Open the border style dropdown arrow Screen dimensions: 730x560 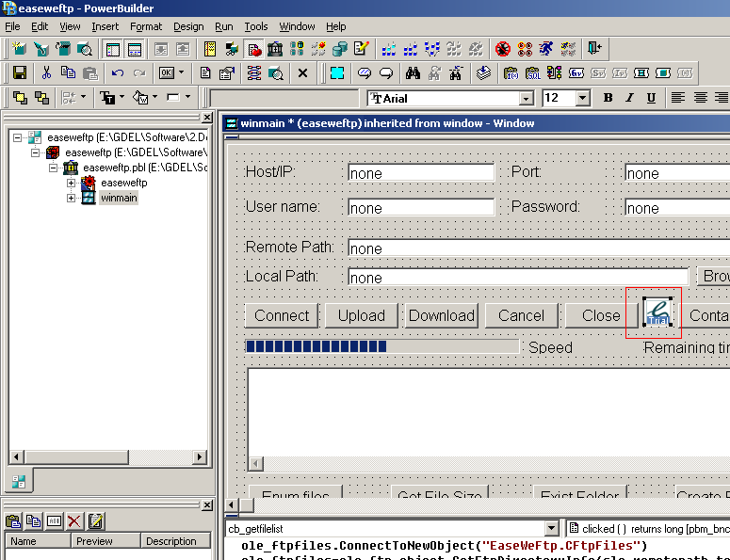point(188,97)
